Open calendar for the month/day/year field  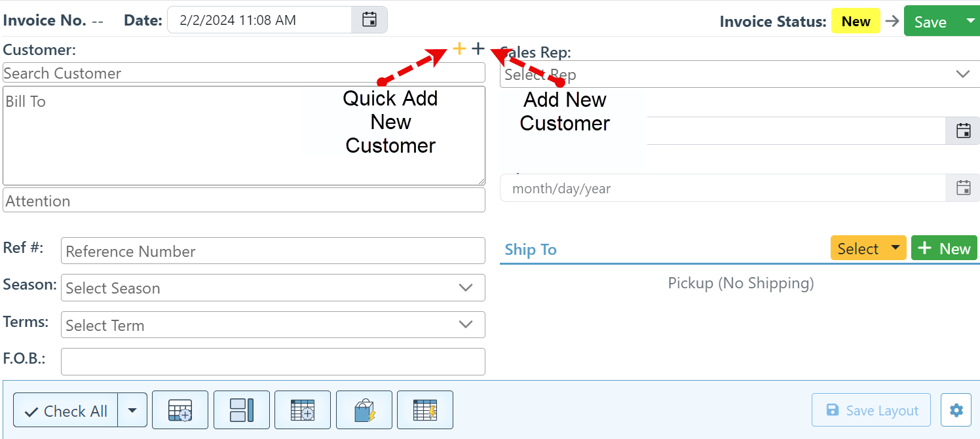pos(963,188)
